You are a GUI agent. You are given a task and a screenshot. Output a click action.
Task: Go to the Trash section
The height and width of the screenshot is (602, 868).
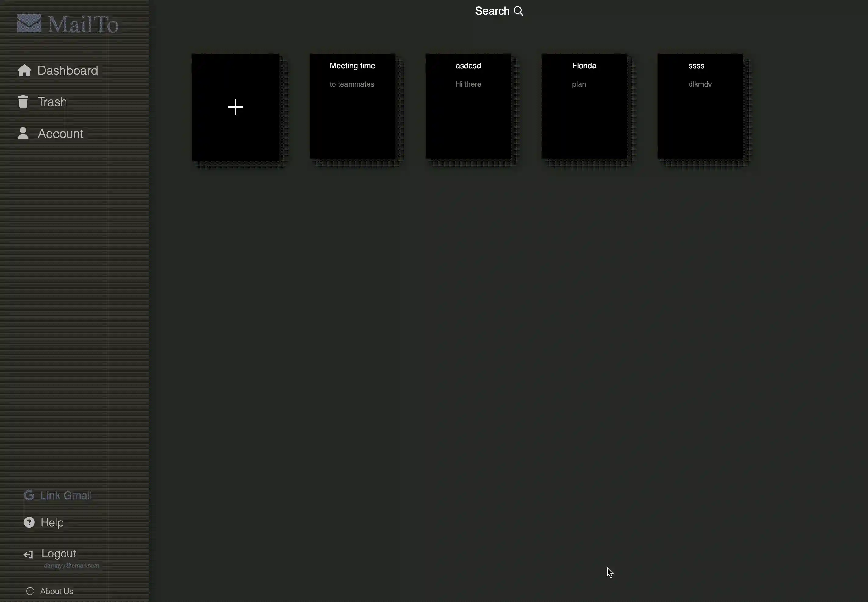[x=52, y=102]
